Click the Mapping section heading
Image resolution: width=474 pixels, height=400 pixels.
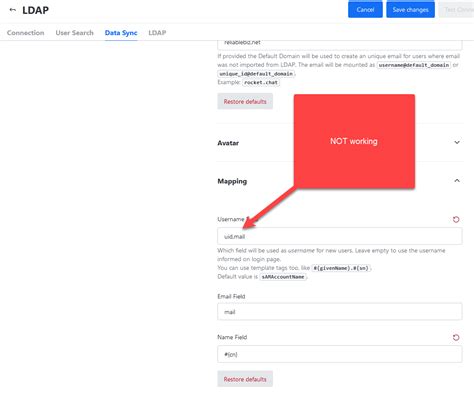point(232,181)
